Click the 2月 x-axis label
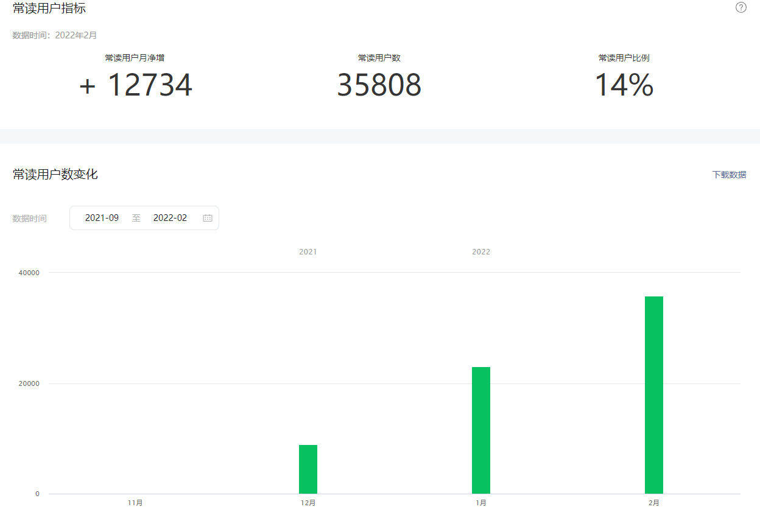Viewport: 760px width, 532px height. coord(654,503)
